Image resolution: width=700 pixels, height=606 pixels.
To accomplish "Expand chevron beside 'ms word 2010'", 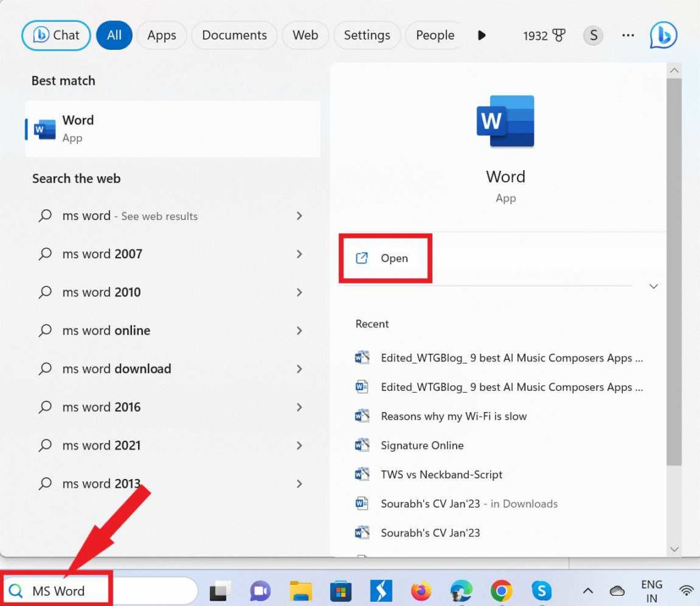I will (x=299, y=292).
